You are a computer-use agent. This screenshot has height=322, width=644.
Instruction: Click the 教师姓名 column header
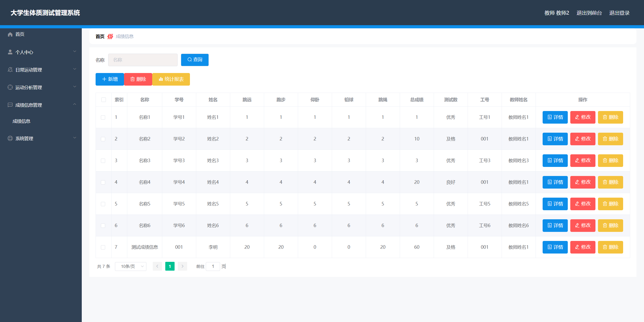point(518,100)
